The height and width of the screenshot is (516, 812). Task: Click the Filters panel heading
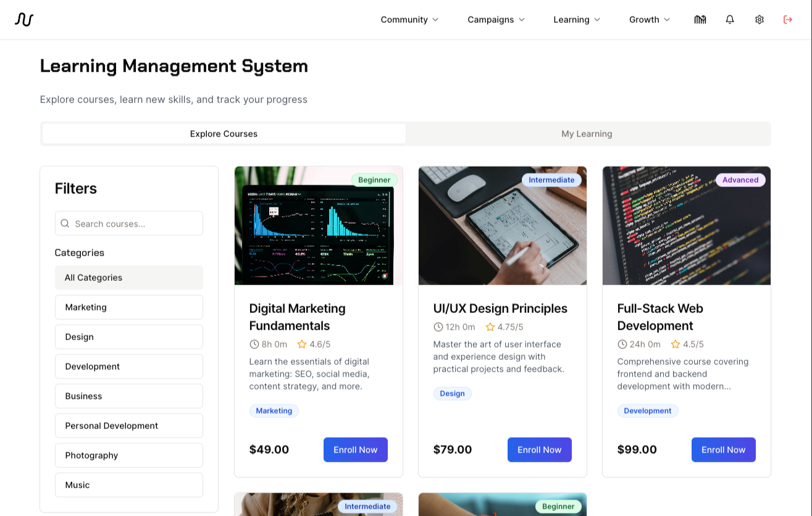coord(76,189)
